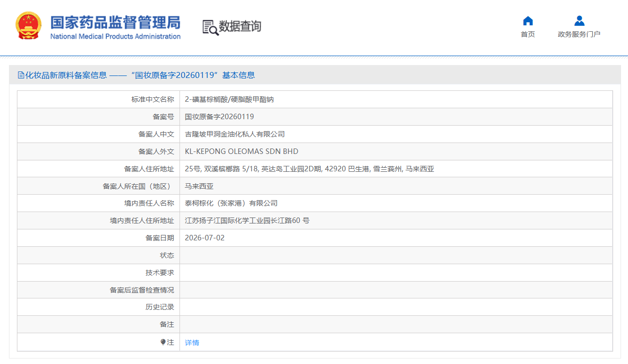Screen dimensions: 628x364
Task: Open 政务服务门户 text link
Action: [579, 34]
